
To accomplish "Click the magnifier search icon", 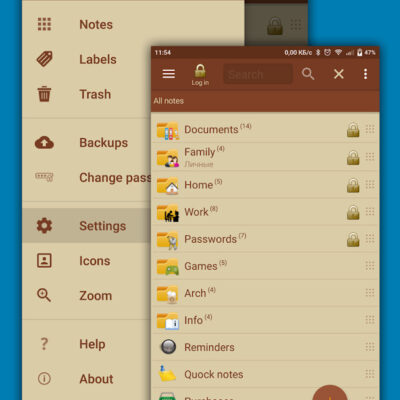I will tap(308, 74).
